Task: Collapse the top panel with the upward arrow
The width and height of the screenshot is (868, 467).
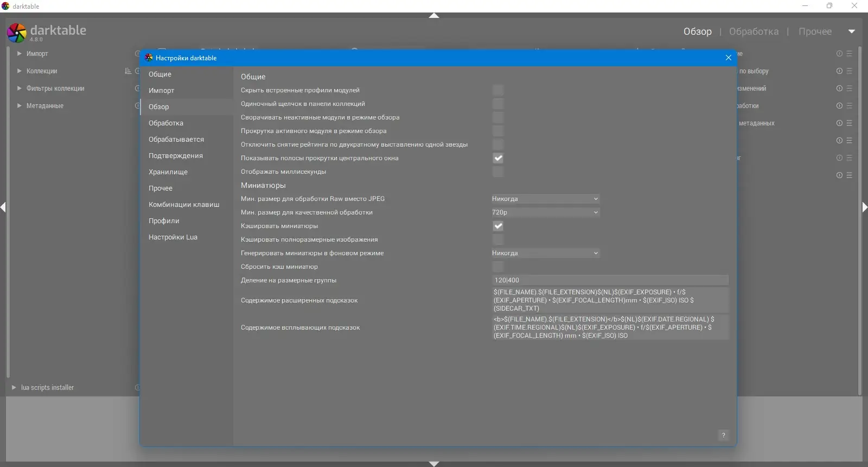Action: pos(434,16)
